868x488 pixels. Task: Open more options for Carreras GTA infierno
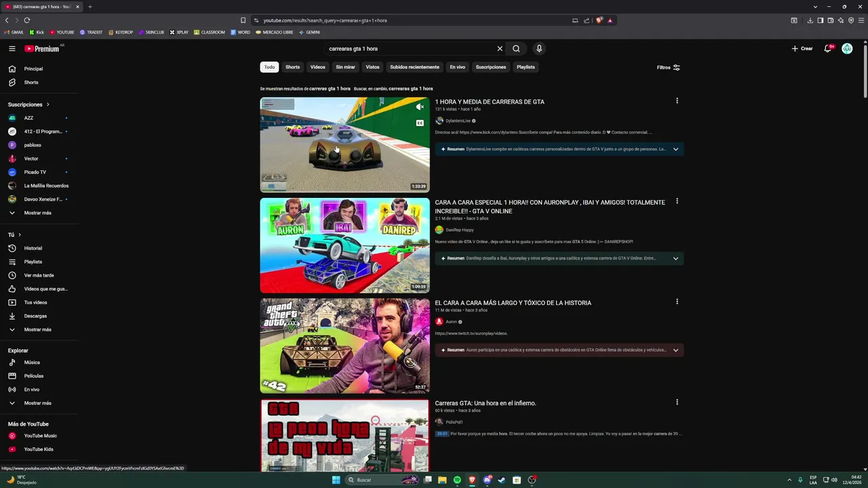click(677, 402)
